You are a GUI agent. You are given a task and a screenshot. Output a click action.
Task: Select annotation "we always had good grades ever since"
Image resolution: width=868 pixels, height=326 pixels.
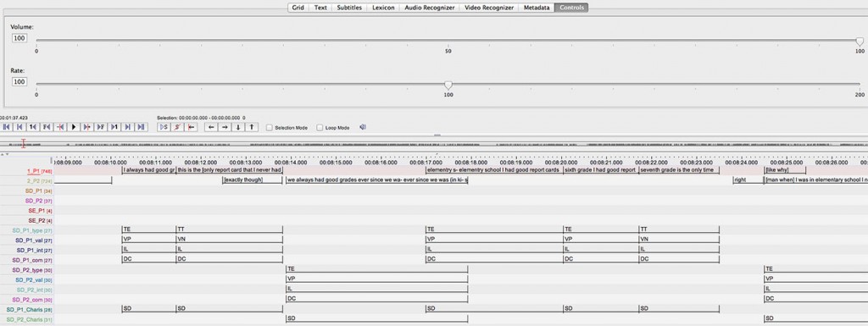[x=376, y=180]
